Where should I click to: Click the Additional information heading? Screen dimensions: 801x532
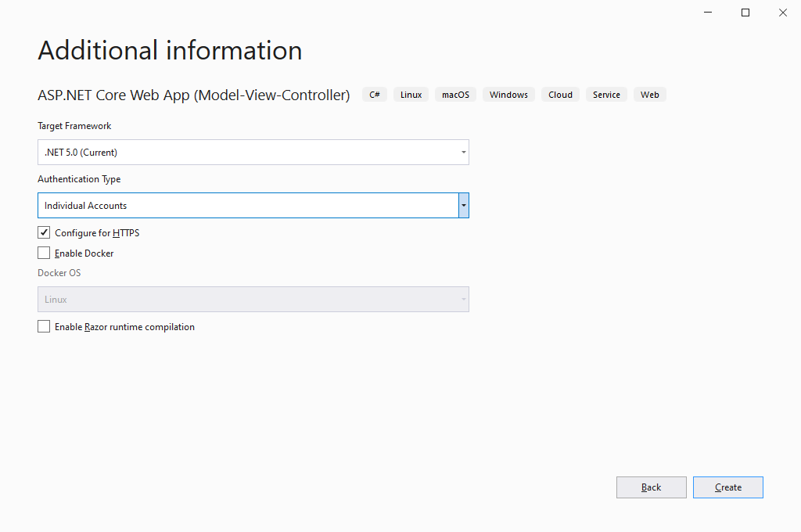click(x=170, y=50)
